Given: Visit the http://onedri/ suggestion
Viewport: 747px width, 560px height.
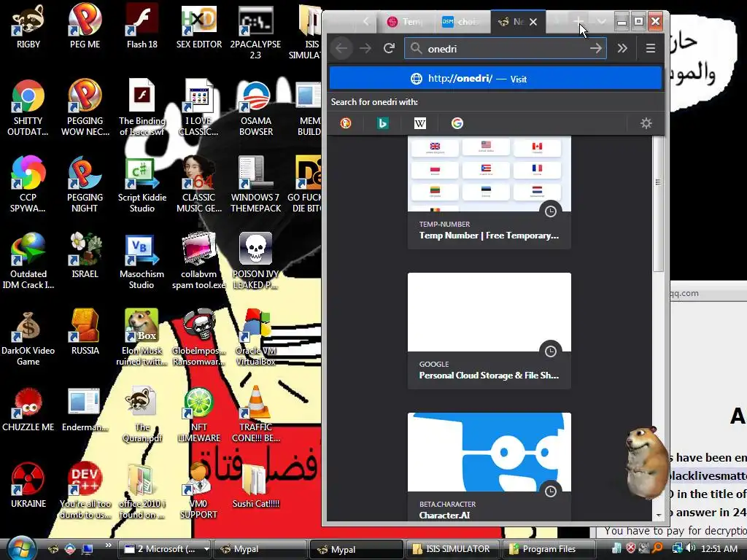Looking at the screenshot, I should 495,79.
